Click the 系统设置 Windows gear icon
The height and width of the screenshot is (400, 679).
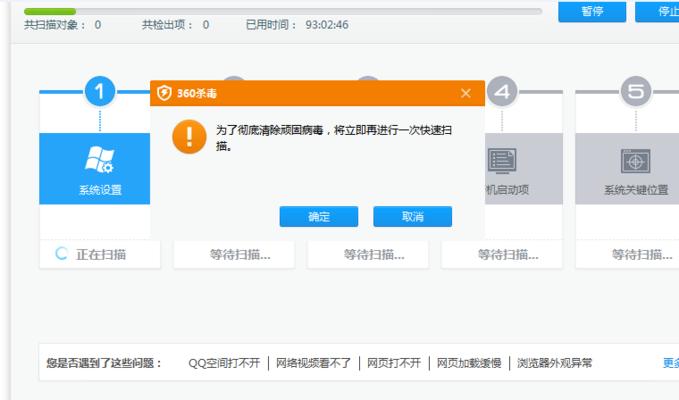(100, 160)
